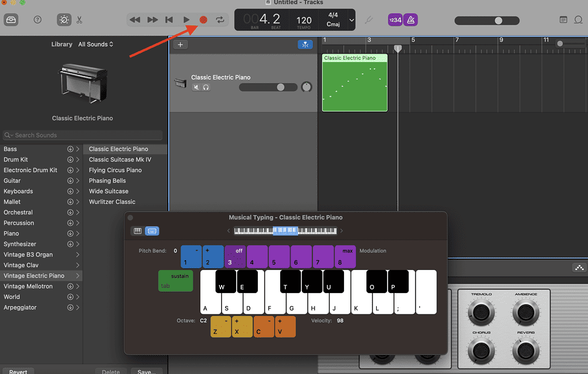
Task: Enable Cycle mode in the transport bar
Action: tap(220, 19)
